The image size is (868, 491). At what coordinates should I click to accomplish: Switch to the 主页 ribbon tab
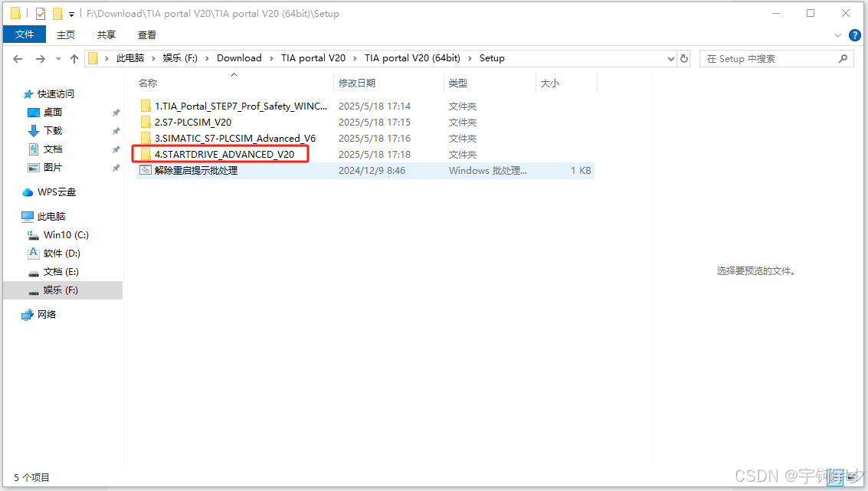[66, 35]
